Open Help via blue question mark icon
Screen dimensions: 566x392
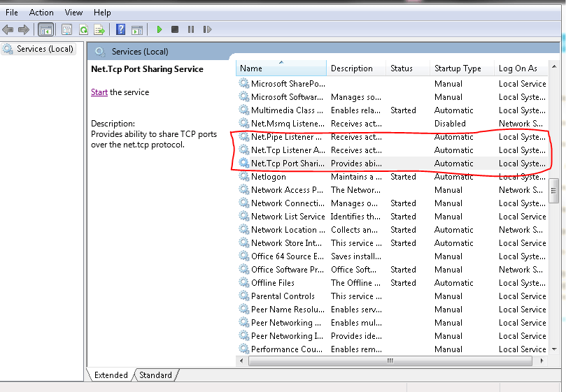[x=120, y=29]
